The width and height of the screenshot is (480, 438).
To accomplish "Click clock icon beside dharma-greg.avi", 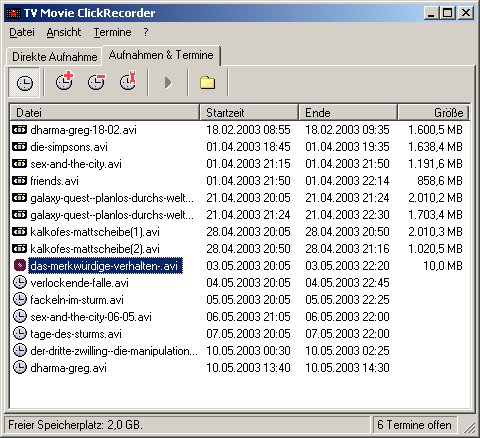I will (x=20, y=368).
